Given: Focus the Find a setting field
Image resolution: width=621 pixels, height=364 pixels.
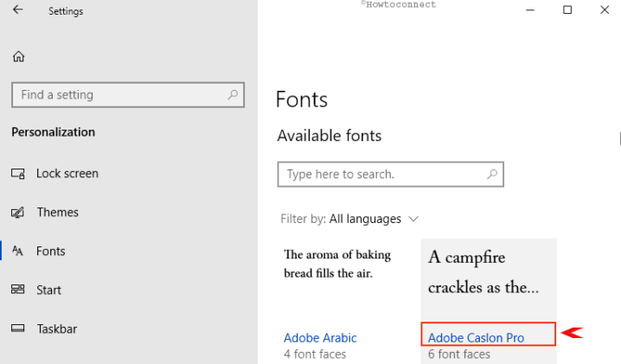Looking at the screenshot, I should tap(128, 94).
